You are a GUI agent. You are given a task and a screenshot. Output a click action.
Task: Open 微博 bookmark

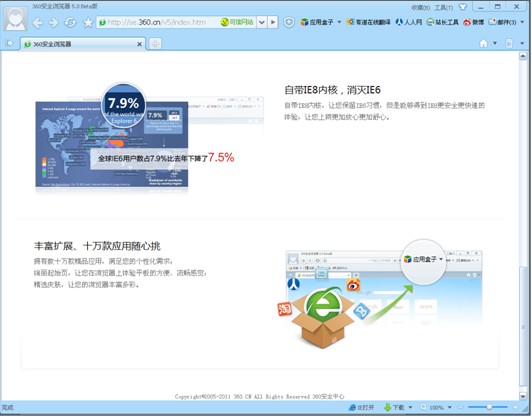474,22
